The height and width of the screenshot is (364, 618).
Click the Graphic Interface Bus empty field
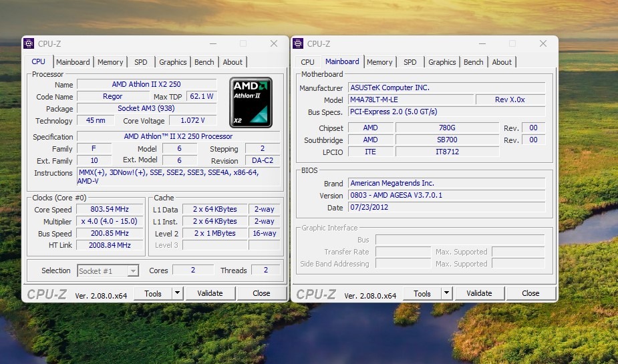pyautogui.click(x=460, y=240)
